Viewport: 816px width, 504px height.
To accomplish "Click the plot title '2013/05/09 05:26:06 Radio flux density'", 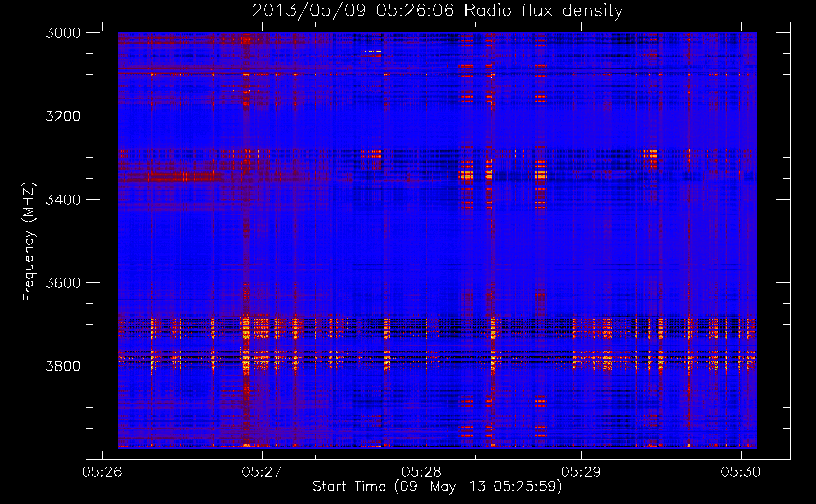I will coord(437,10).
